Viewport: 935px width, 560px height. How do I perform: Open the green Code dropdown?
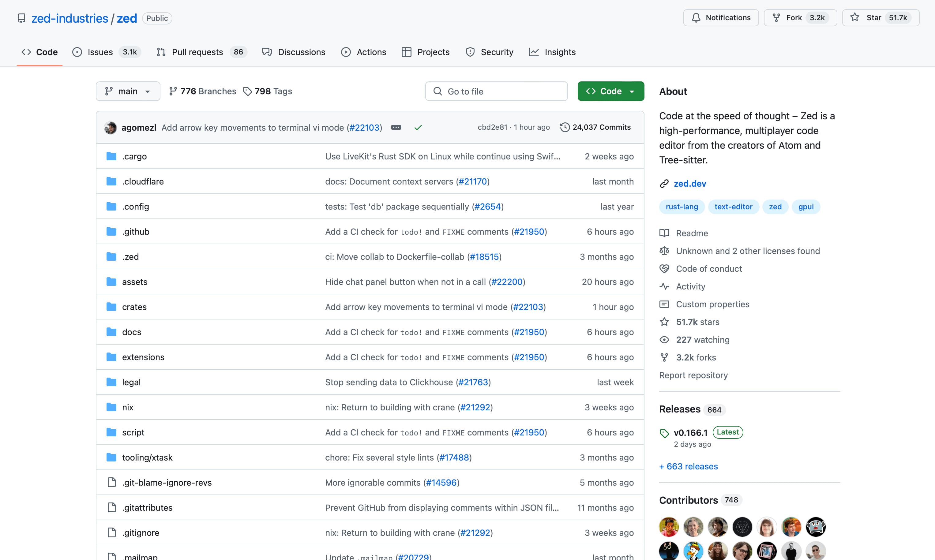pos(610,91)
